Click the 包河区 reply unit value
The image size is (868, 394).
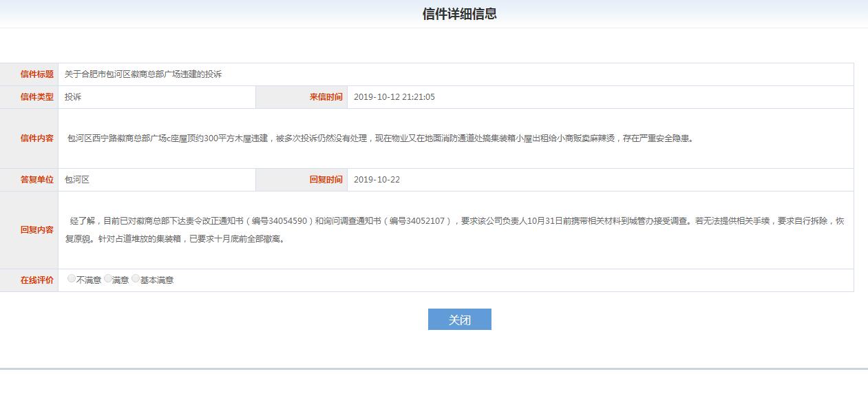coord(77,180)
